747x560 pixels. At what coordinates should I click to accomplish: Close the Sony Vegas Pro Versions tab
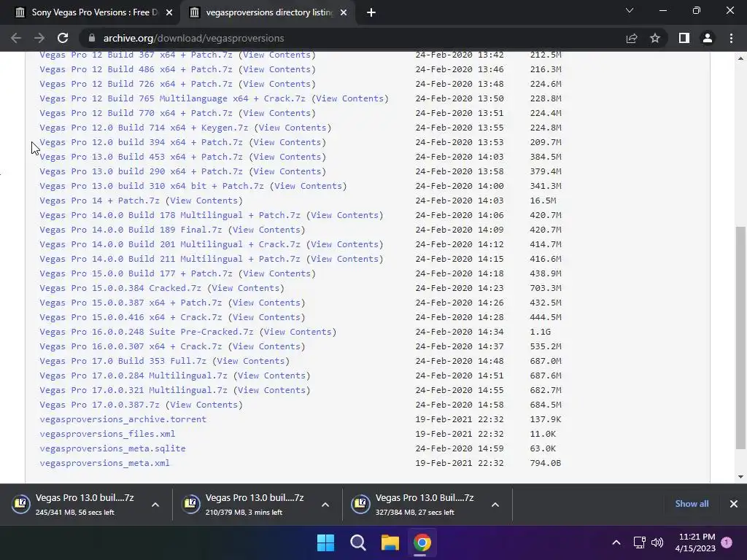point(169,12)
